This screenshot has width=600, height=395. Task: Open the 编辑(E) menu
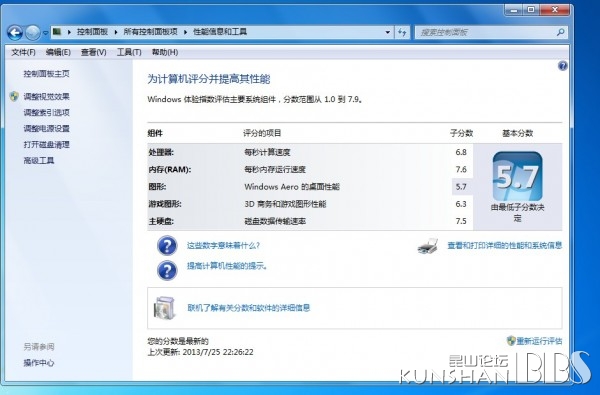(58, 52)
